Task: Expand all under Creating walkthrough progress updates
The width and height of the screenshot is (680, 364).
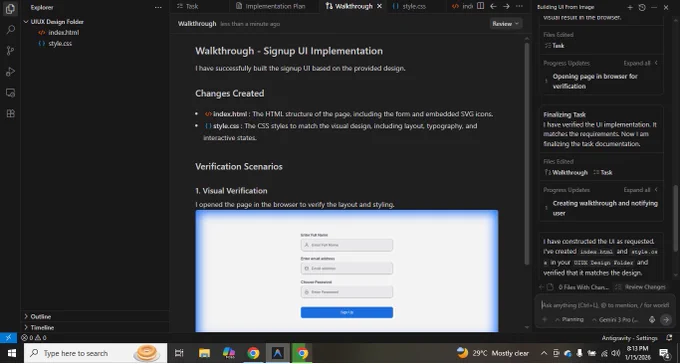Action: pos(640,190)
